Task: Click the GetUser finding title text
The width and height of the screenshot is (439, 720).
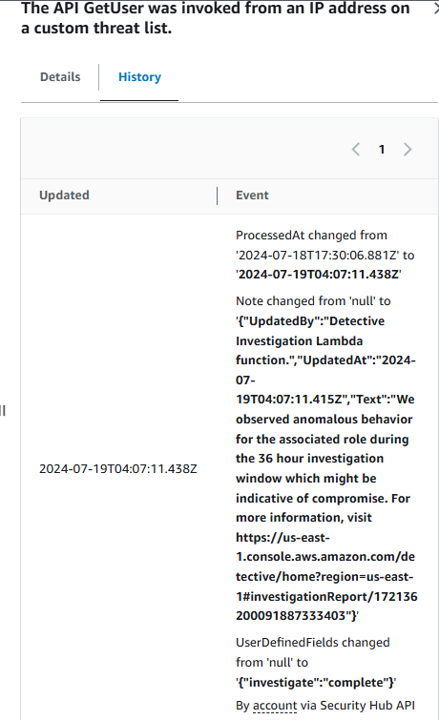Action: 215,18
